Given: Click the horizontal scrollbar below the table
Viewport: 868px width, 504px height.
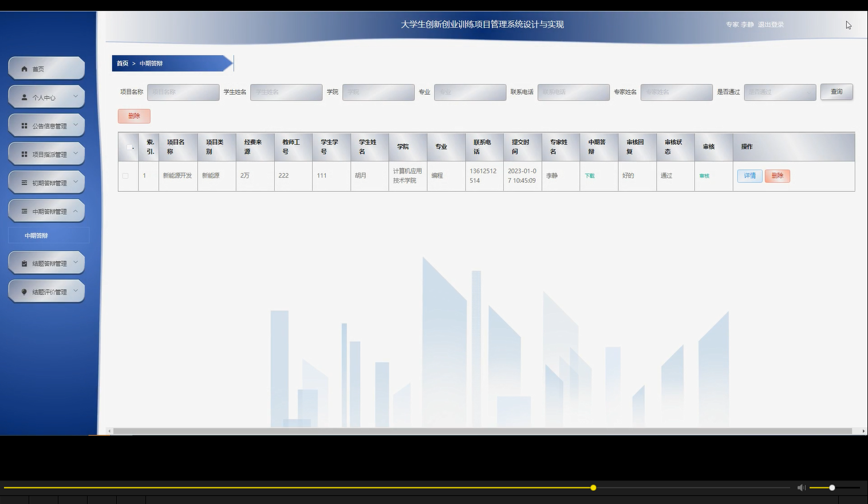Looking at the screenshot, I should point(482,431).
